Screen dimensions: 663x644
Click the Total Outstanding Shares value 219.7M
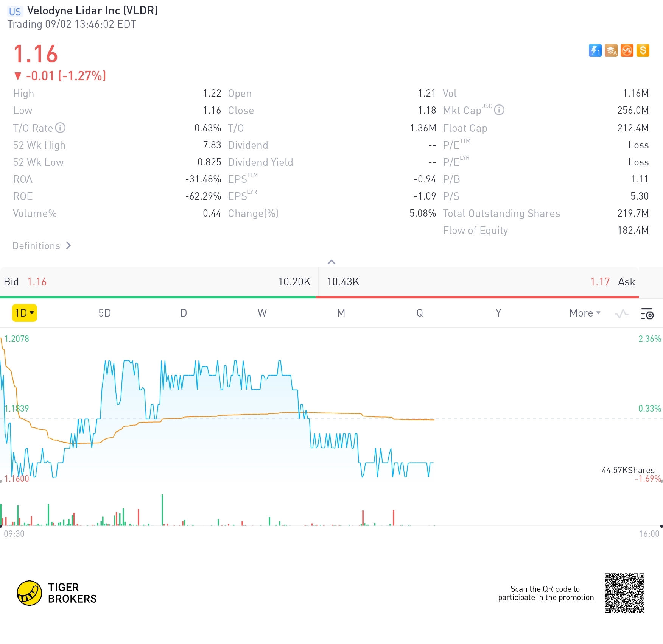[x=633, y=213]
